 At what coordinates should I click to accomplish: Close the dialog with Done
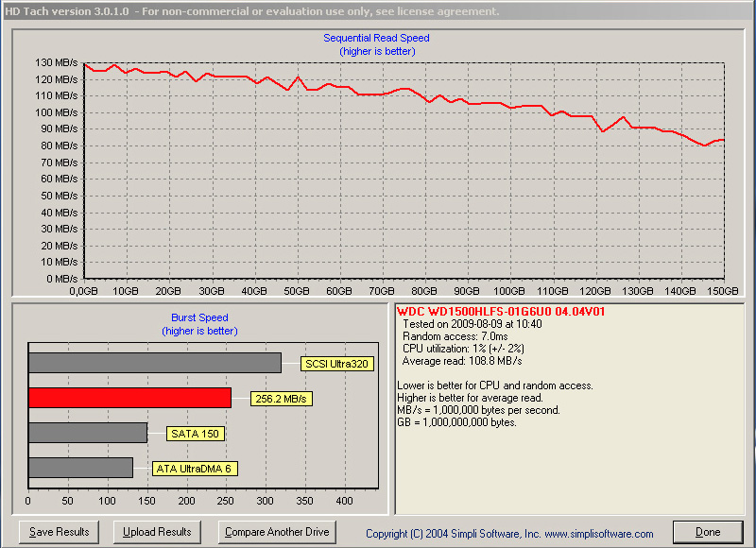[x=708, y=532]
